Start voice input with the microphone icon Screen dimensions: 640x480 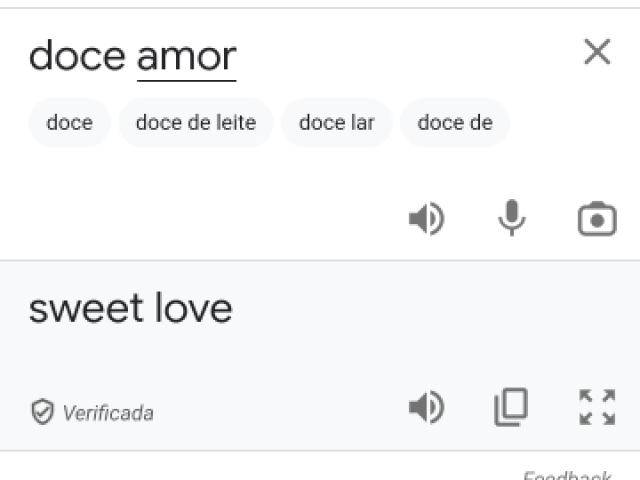pos(511,218)
